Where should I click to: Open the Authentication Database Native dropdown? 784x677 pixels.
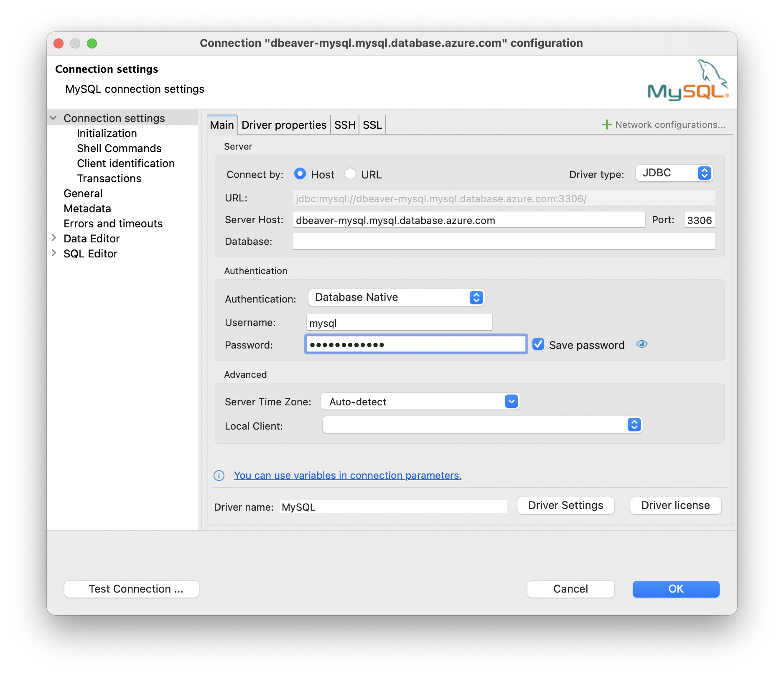coord(396,298)
